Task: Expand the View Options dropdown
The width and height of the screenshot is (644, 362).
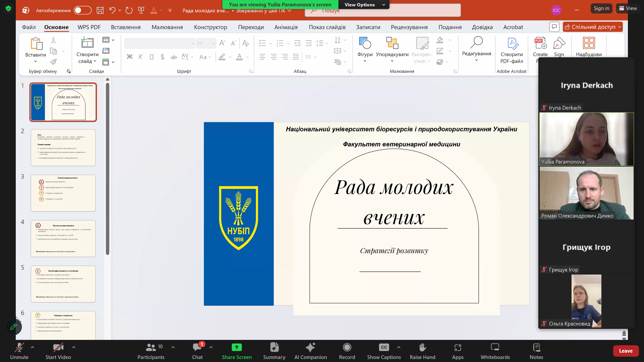Action: tap(364, 5)
